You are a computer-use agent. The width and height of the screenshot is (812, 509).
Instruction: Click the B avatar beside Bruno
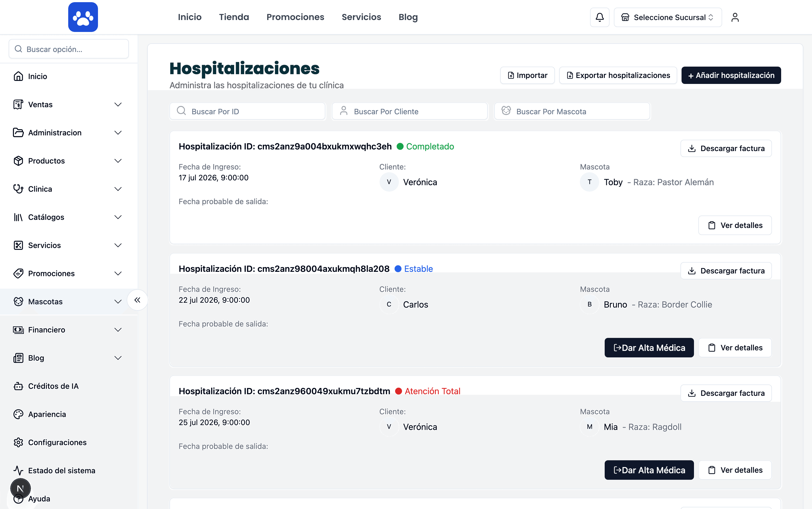pos(589,305)
